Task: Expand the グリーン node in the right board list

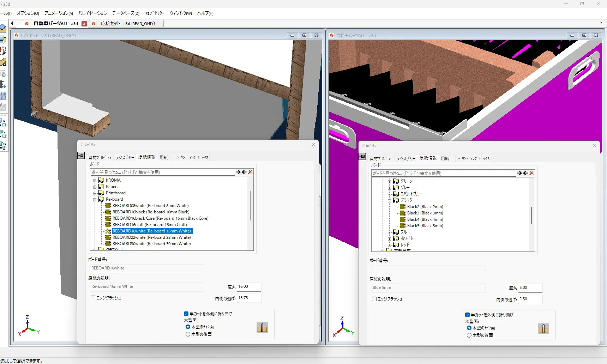Action: tap(390, 181)
